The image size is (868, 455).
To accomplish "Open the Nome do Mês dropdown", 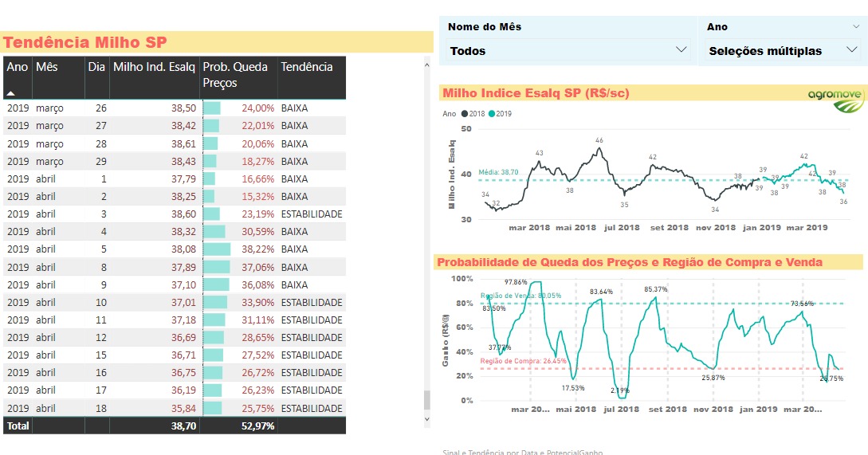I will click(568, 50).
